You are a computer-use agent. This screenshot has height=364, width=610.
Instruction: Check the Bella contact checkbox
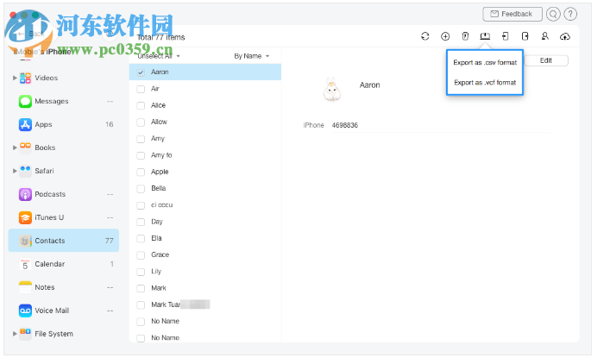[x=141, y=189]
